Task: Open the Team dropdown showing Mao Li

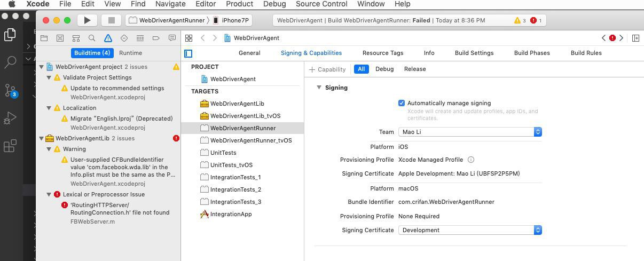Action: (470, 132)
